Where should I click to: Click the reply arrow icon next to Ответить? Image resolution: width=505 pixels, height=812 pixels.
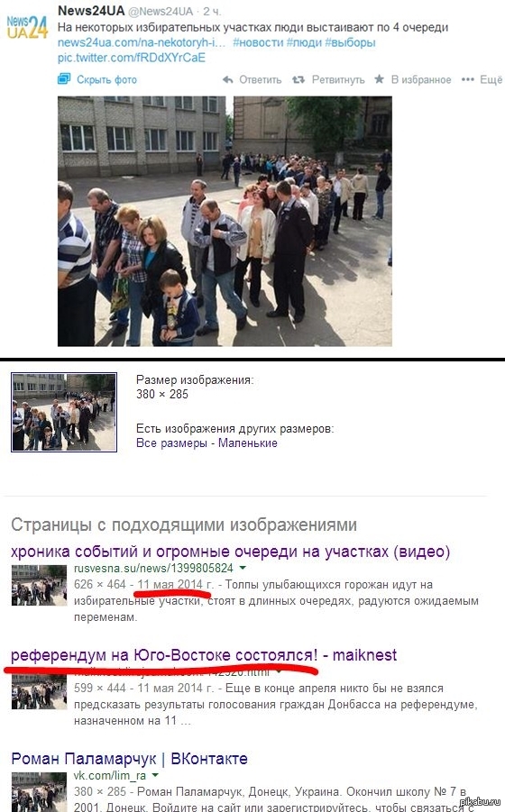228,79
